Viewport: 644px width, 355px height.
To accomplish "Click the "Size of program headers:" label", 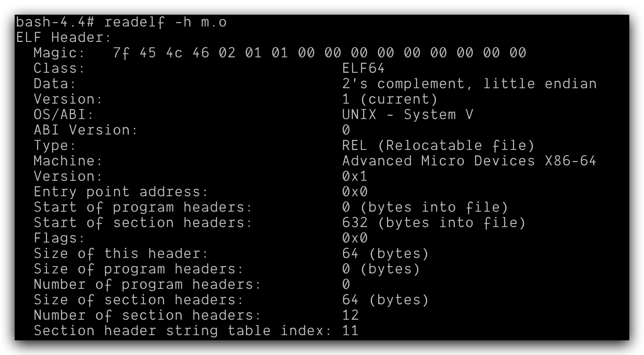I will (138, 269).
